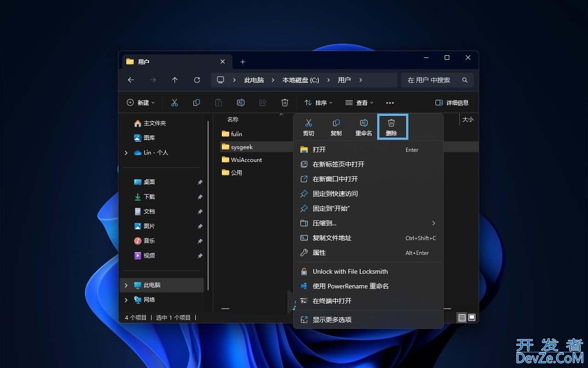Viewport: 588px width, 368px height.
Task: Open the 压缩到... submenu
Action: tap(368, 223)
